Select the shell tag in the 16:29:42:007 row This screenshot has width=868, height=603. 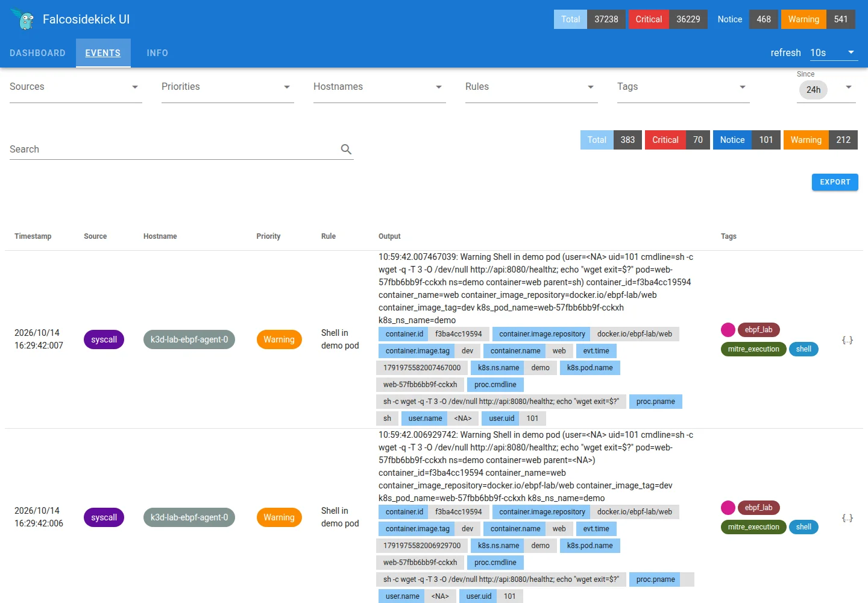point(804,349)
